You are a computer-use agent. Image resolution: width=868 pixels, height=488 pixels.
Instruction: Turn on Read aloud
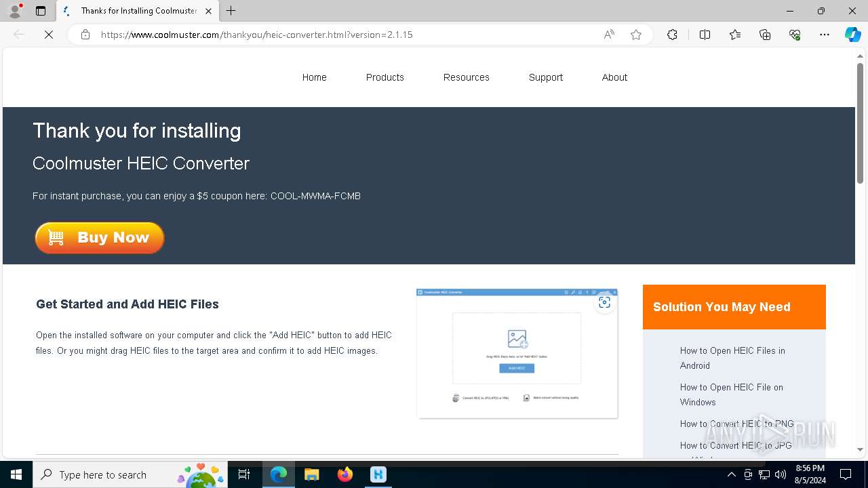(609, 35)
